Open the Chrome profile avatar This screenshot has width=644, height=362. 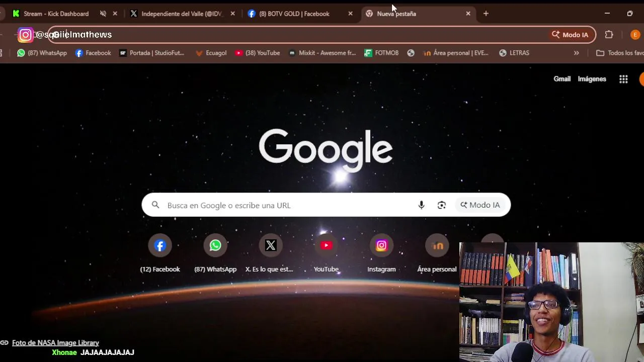(x=635, y=35)
